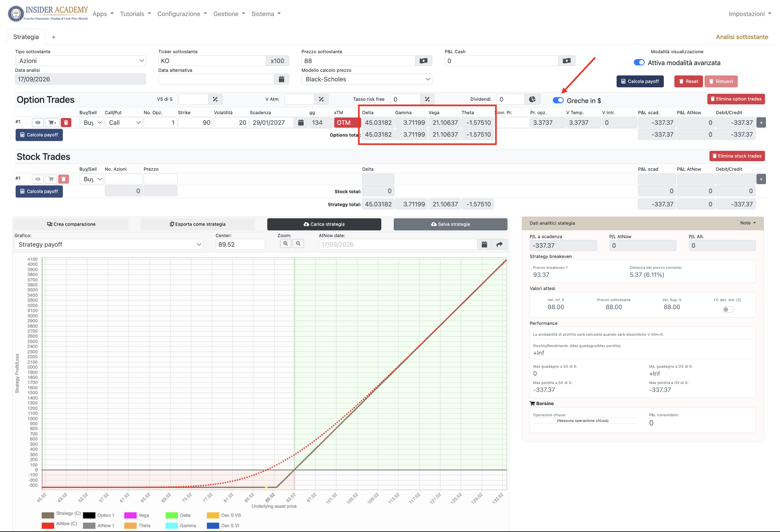Toggle the dev. std. slider switch
This screenshot has width=780, height=532.
[728, 309]
